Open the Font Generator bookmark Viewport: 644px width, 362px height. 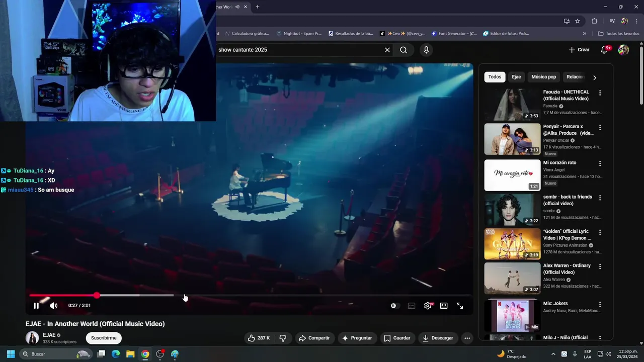(x=454, y=34)
